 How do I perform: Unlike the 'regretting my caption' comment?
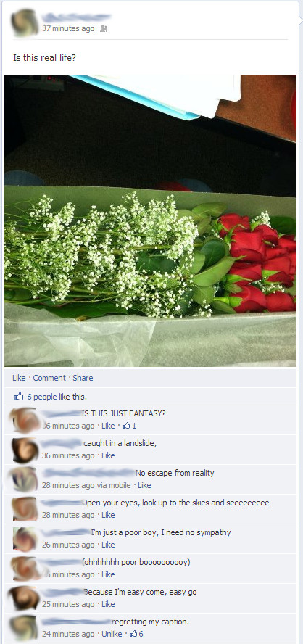click(112, 634)
